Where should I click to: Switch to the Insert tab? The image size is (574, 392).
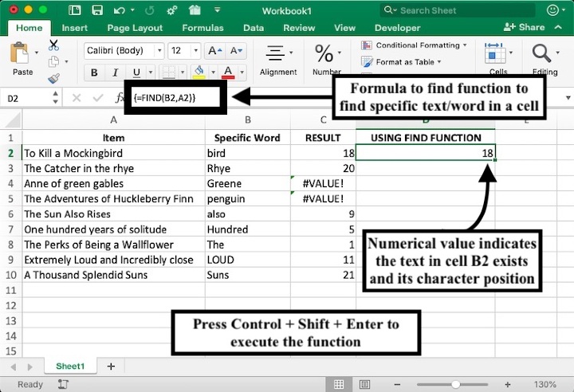click(75, 28)
